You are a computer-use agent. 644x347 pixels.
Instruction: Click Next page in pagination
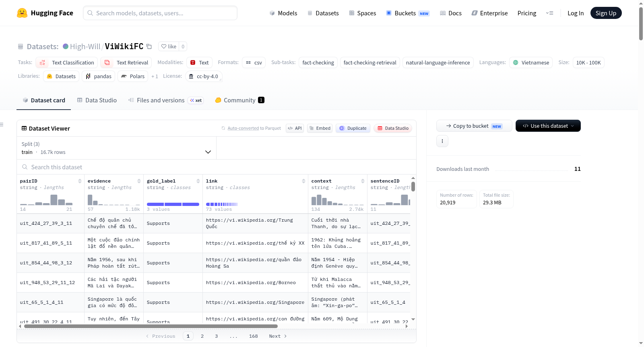[x=278, y=336]
